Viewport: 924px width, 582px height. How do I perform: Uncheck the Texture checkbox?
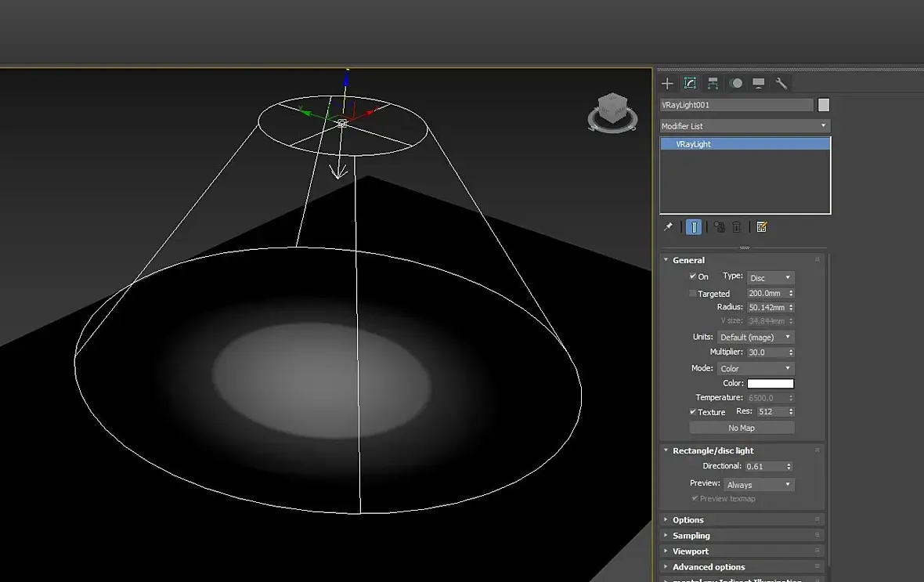coord(693,412)
